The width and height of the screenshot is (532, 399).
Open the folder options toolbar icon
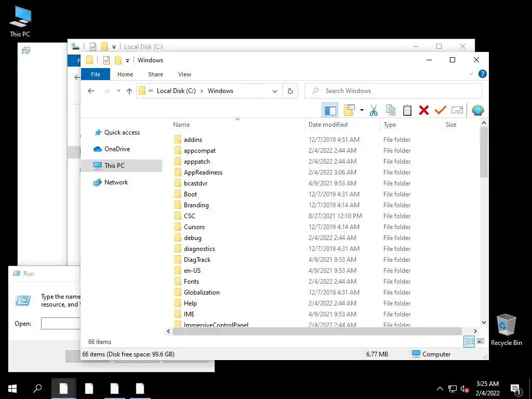pos(349,110)
